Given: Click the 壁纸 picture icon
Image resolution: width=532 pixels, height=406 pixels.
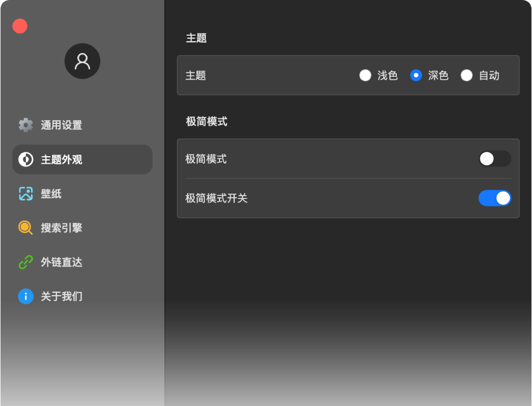Looking at the screenshot, I should pos(25,194).
